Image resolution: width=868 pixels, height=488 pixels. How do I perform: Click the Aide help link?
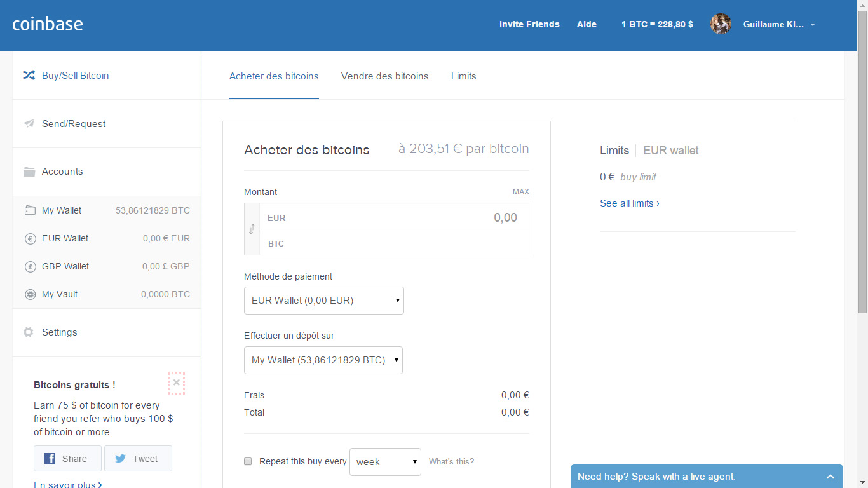[x=587, y=24]
